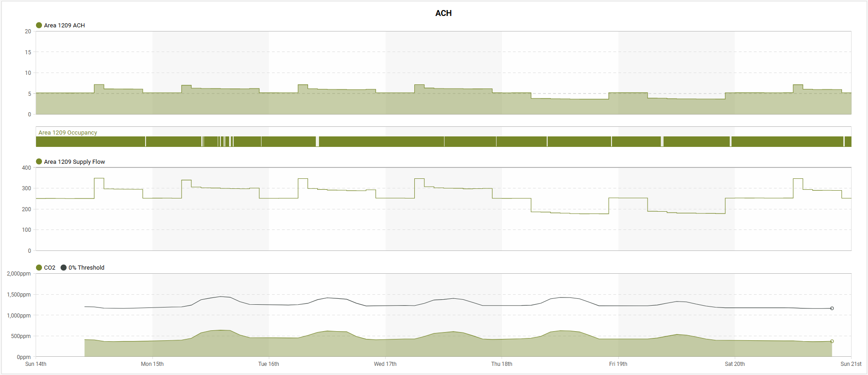
Task: Click the Tue 16th date label
Action: pyautogui.click(x=268, y=364)
